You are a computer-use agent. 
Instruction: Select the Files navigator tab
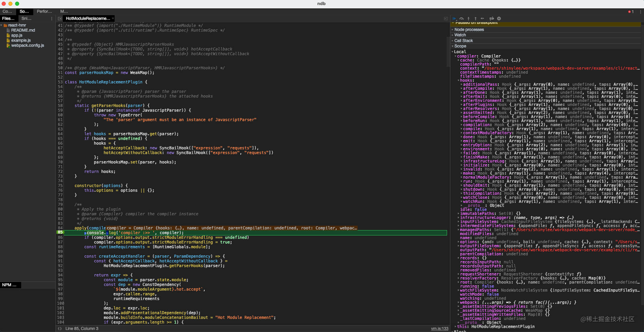click(8, 19)
